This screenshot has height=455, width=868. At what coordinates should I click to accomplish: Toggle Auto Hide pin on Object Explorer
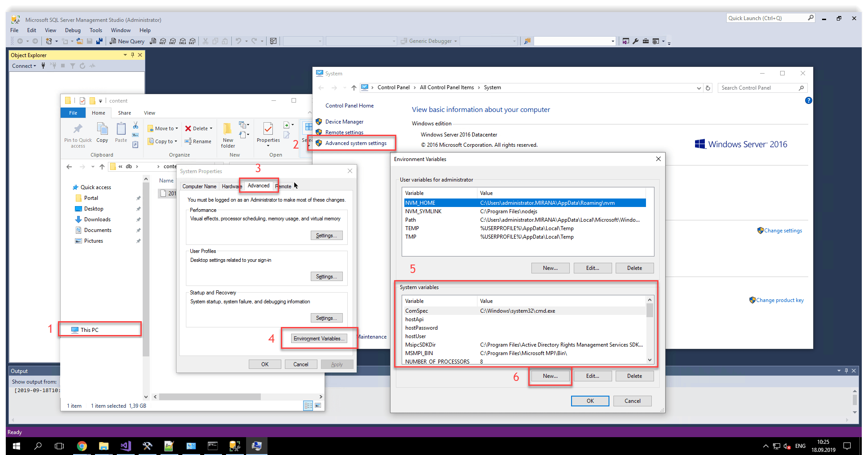click(x=132, y=55)
